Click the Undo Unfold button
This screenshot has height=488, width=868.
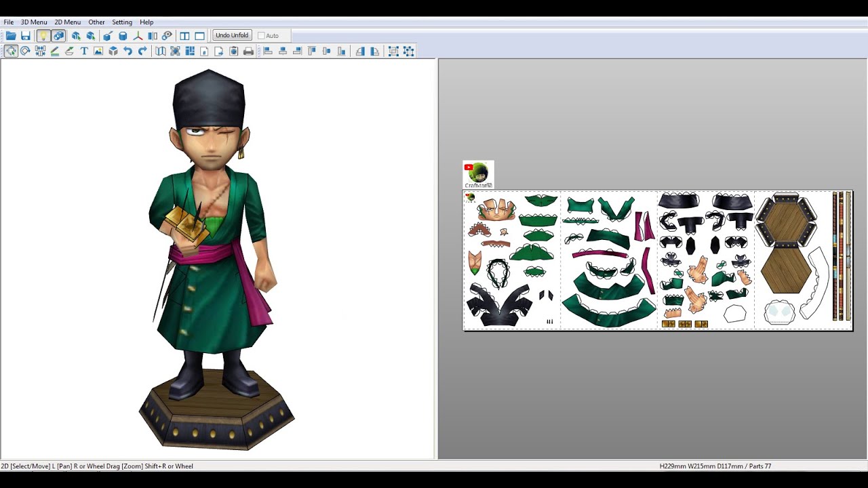[232, 35]
